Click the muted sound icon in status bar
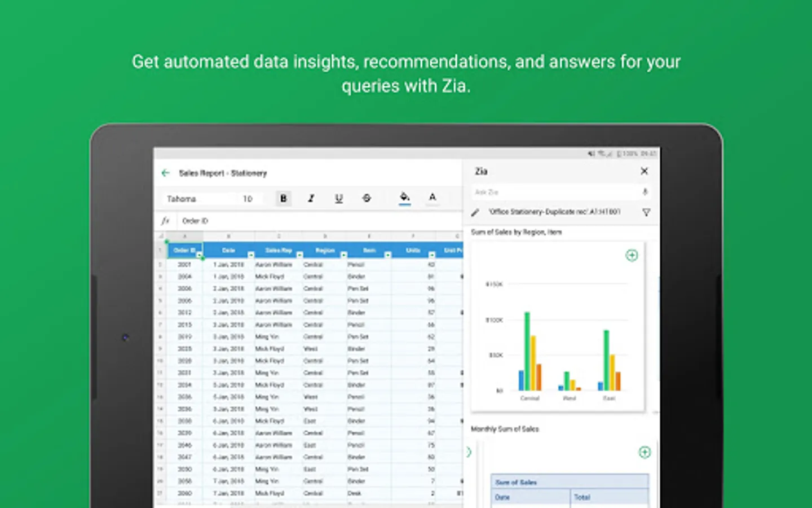The image size is (812, 508). point(592,154)
